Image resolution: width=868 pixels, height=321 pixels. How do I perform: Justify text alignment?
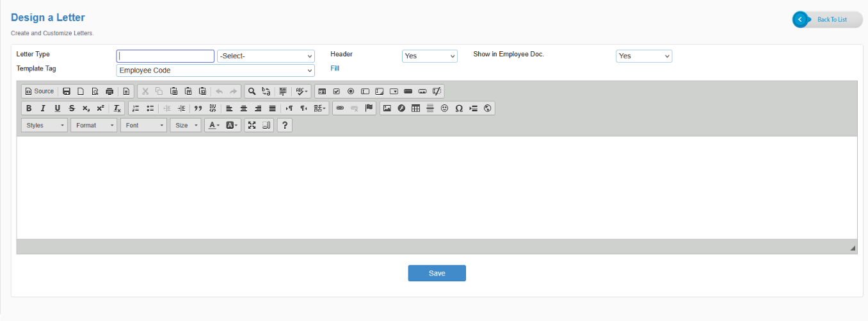(x=272, y=108)
